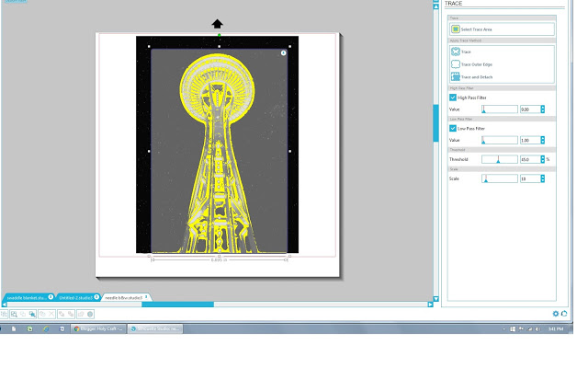Click the Low Pass value field 1.00
This screenshot has width=588, height=368.
click(530, 140)
